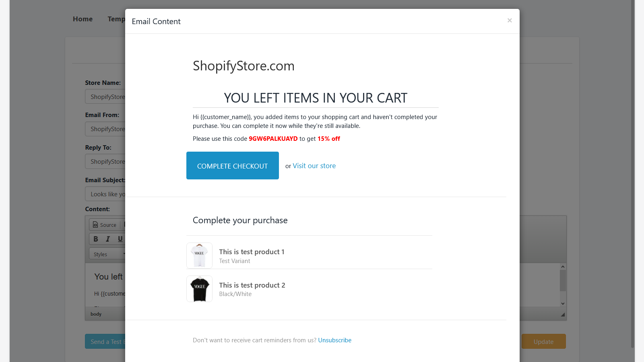Viewport: 644px width, 362px height.
Task: Open thumbnail of test product 1
Action: click(x=199, y=255)
